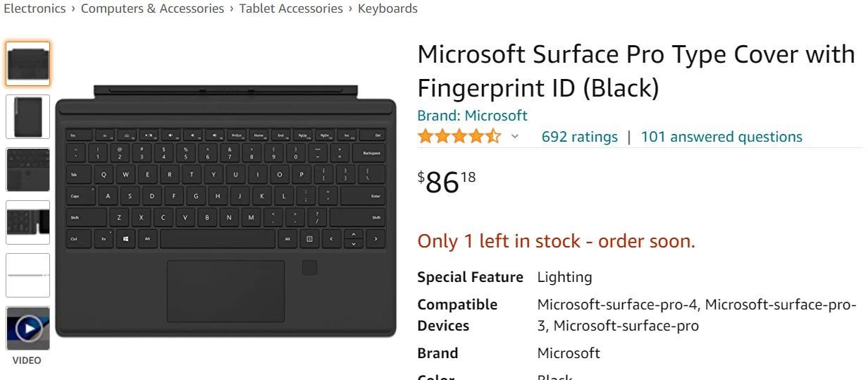The height and width of the screenshot is (380, 868).
Task: Select the third thumbnail of the keyboard close-up
Action: (28, 170)
